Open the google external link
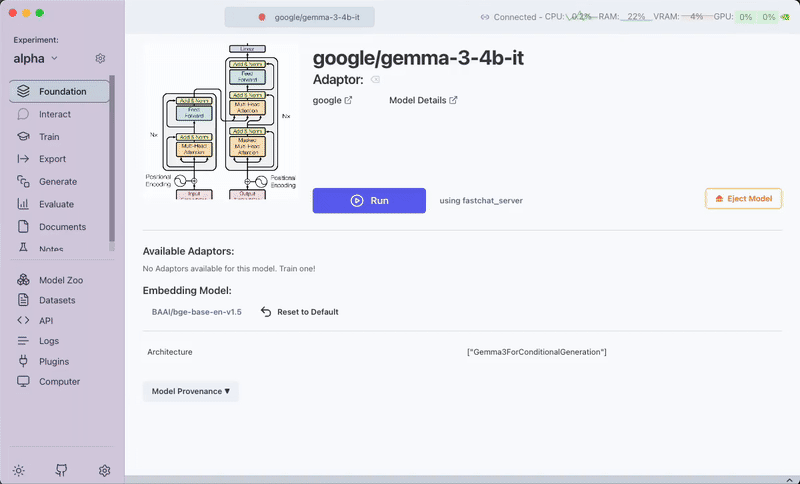The image size is (800, 484). coord(333,100)
